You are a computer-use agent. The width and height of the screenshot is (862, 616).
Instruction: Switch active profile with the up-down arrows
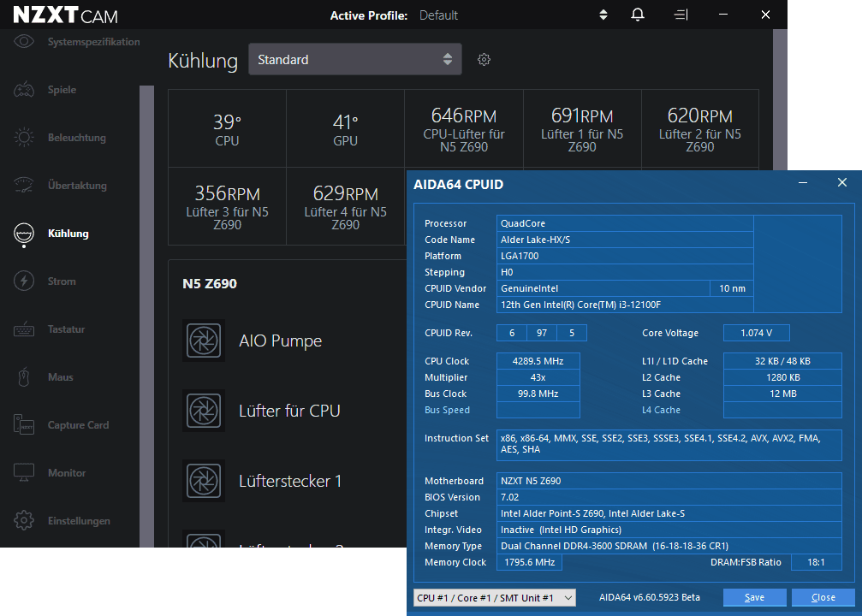[603, 15]
